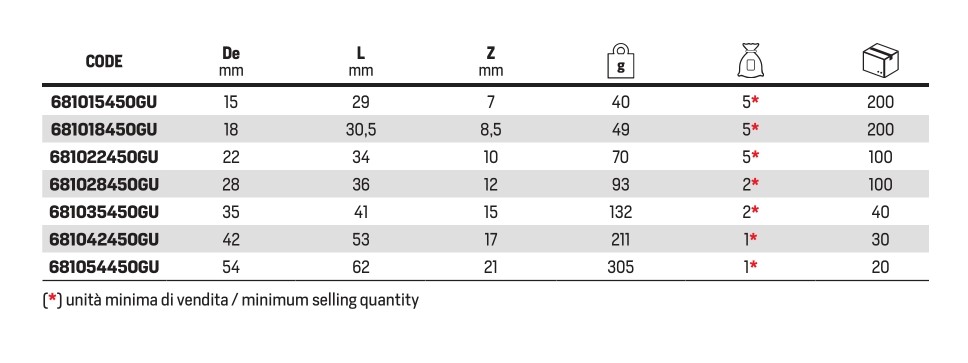Open product code 681054450GU
Screen dimensions: 968x363
point(104,267)
